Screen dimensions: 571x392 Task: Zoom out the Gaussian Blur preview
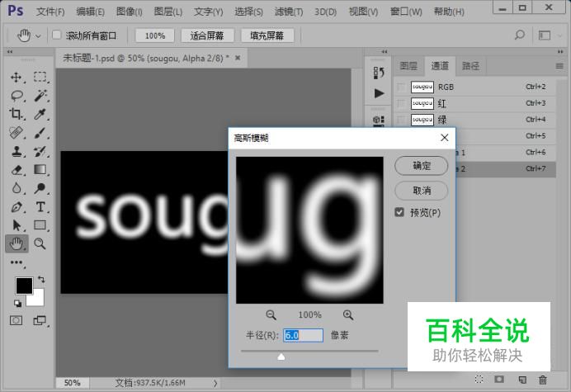[271, 314]
